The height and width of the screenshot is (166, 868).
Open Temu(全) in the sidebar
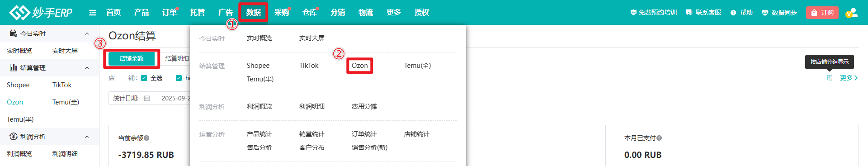(x=66, y=102)
